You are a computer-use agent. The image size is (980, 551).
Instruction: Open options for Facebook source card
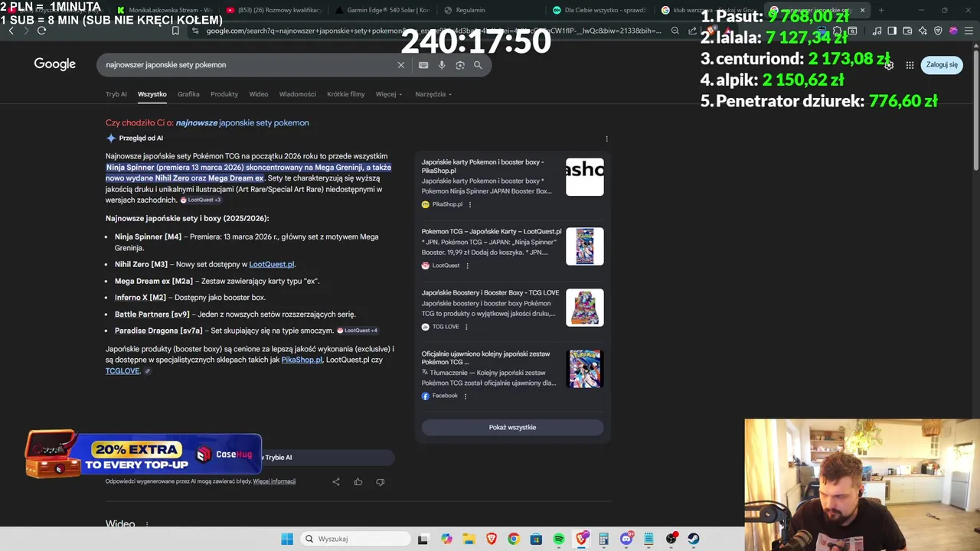point(465,396)
